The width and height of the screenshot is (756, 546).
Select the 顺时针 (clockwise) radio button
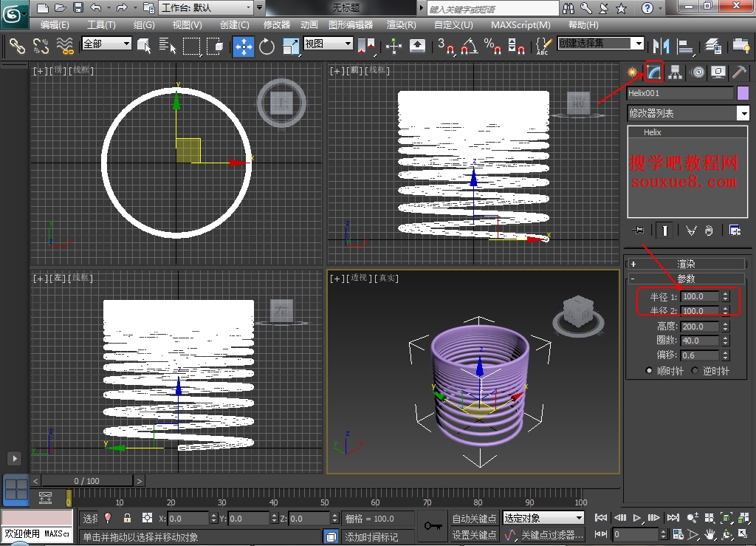tap(650, 371)
